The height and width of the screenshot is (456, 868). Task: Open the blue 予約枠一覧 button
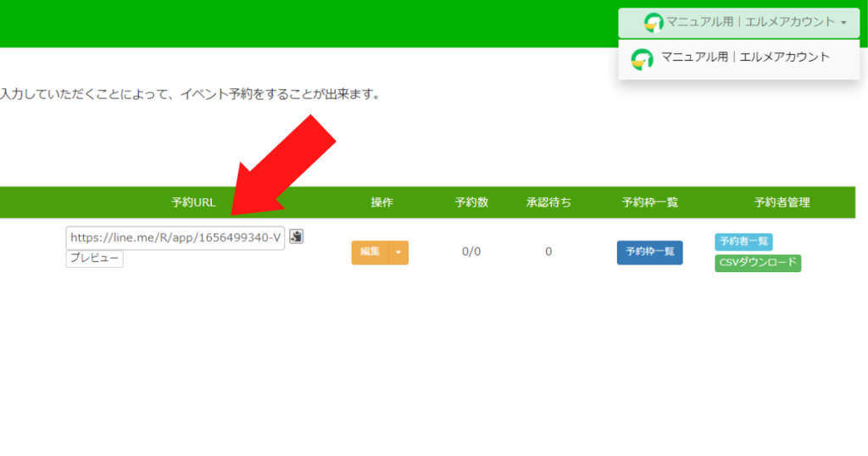[x=650, y=253]
